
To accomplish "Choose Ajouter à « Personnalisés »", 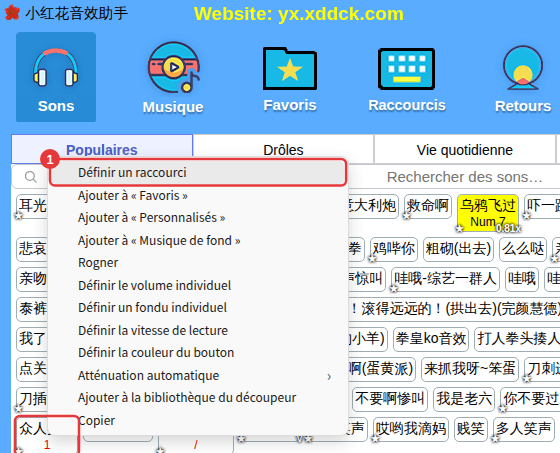I will point(198,218).
